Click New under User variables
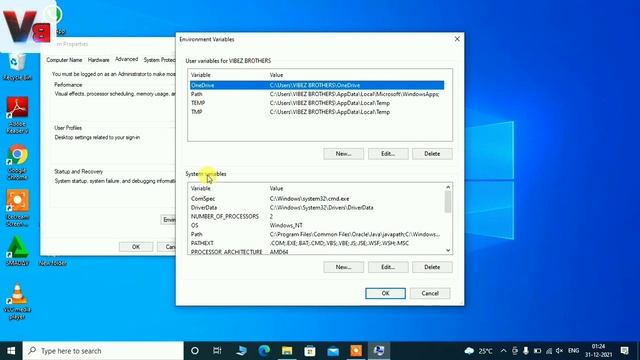Image resolution: width=640 pixels, height=360 pixels. point(343,154)
